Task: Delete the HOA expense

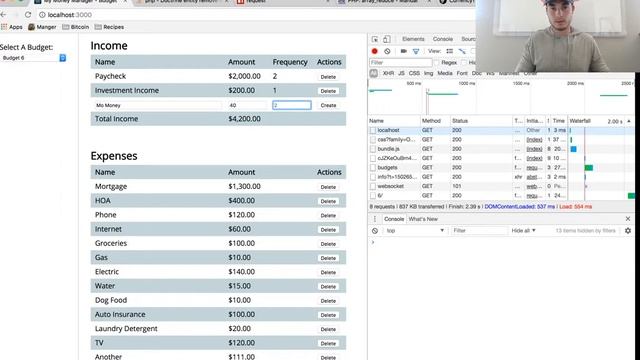Action: [328, 201]
